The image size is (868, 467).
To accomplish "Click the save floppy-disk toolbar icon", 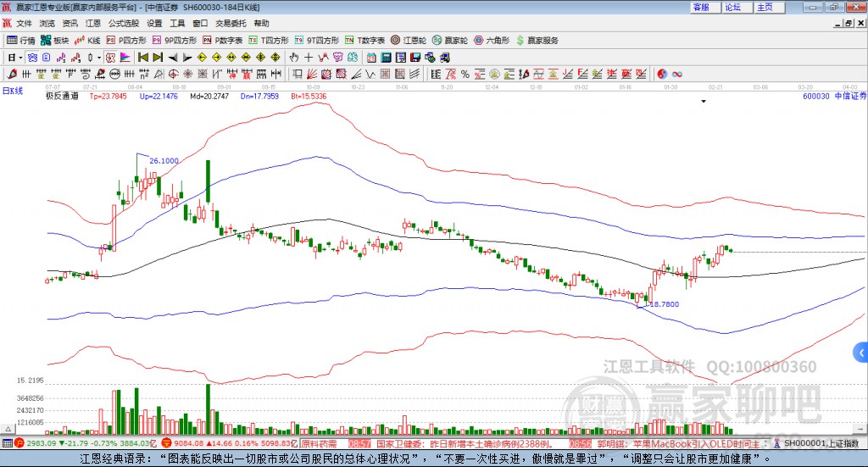I will point(415,58).
